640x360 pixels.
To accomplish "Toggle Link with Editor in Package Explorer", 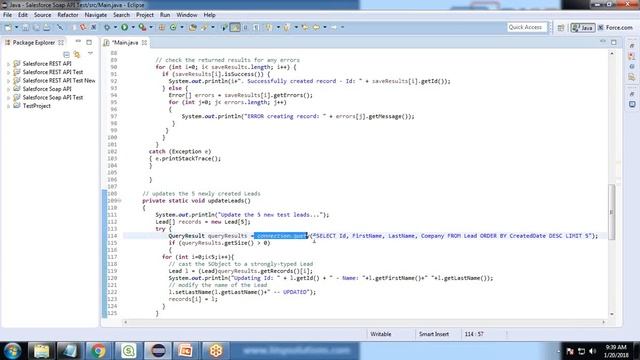I will coord(77,54).
